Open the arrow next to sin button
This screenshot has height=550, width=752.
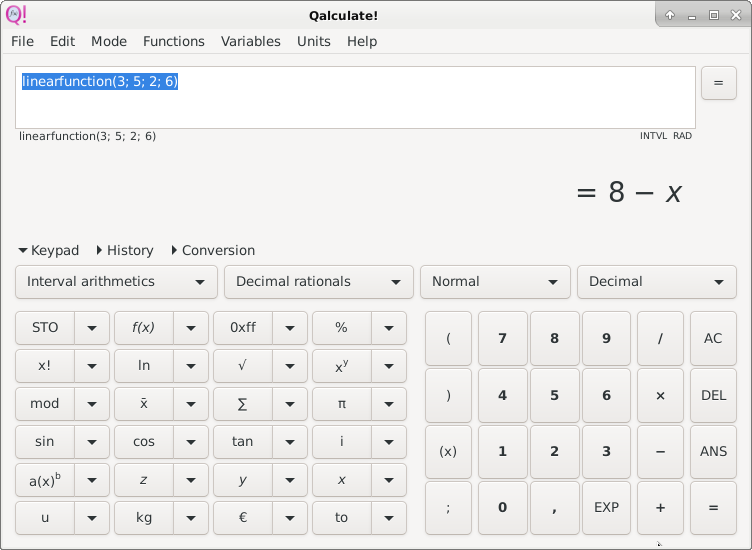click(x=92, y=442)
